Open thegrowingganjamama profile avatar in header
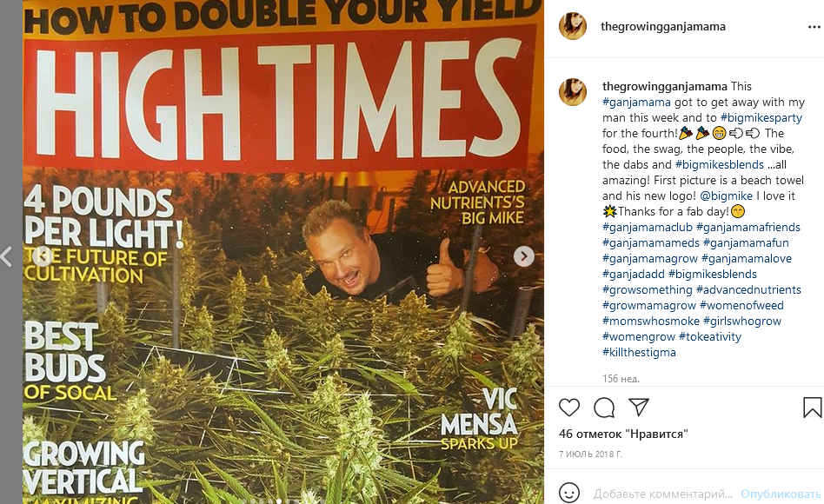The height and width of the screenshot is (504, 824). point(572,26)
